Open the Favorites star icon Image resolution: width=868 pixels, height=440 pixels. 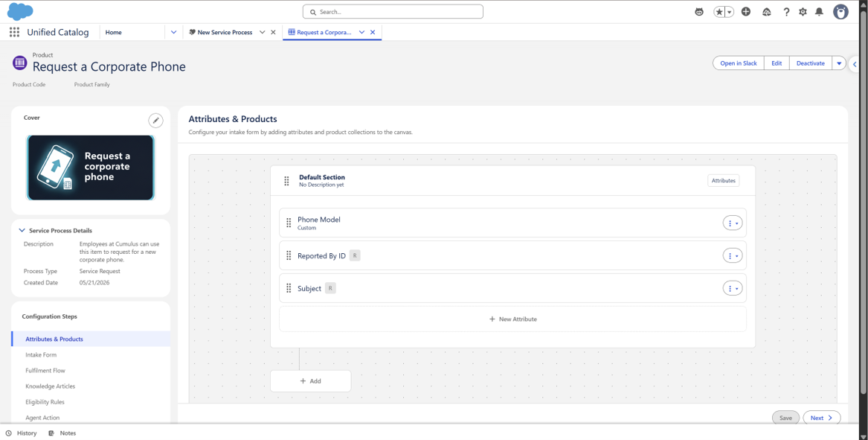pos(719,12)
